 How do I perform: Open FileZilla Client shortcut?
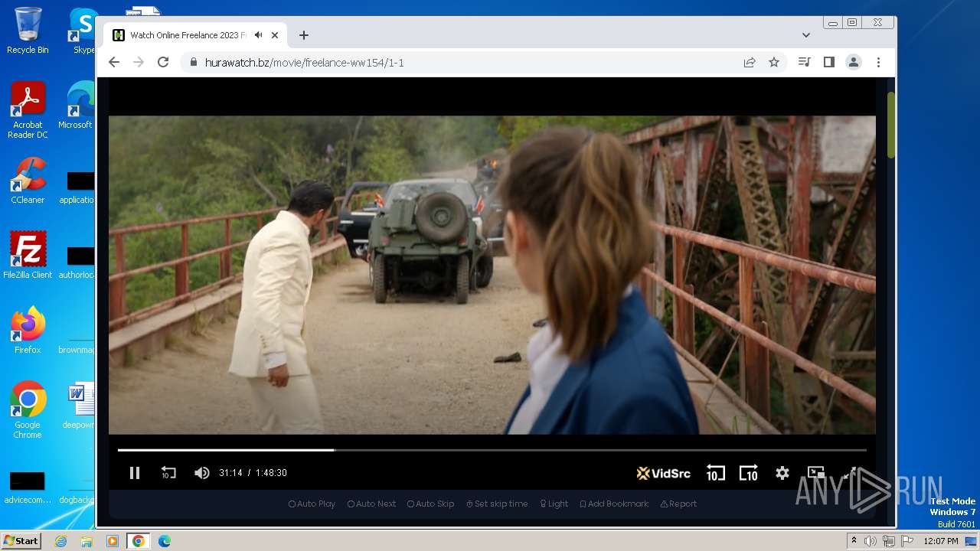[x=28, y=256]
